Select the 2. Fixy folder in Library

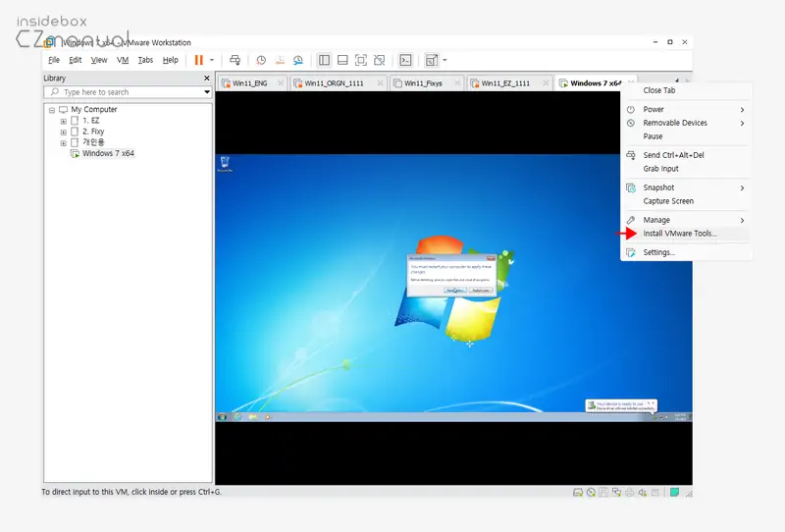(x=93, y=132)
